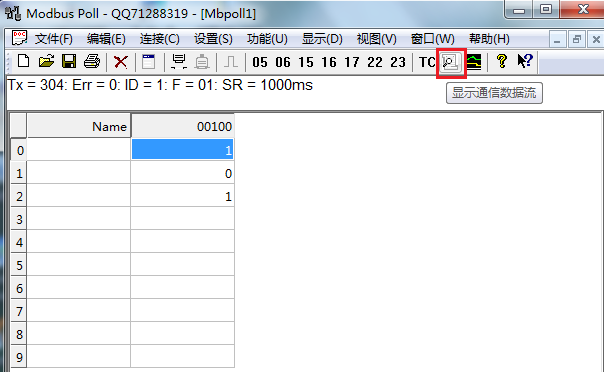Screen dimensions: 604x372
Task: Open the real-time chart icon
Action: point(474,62)
